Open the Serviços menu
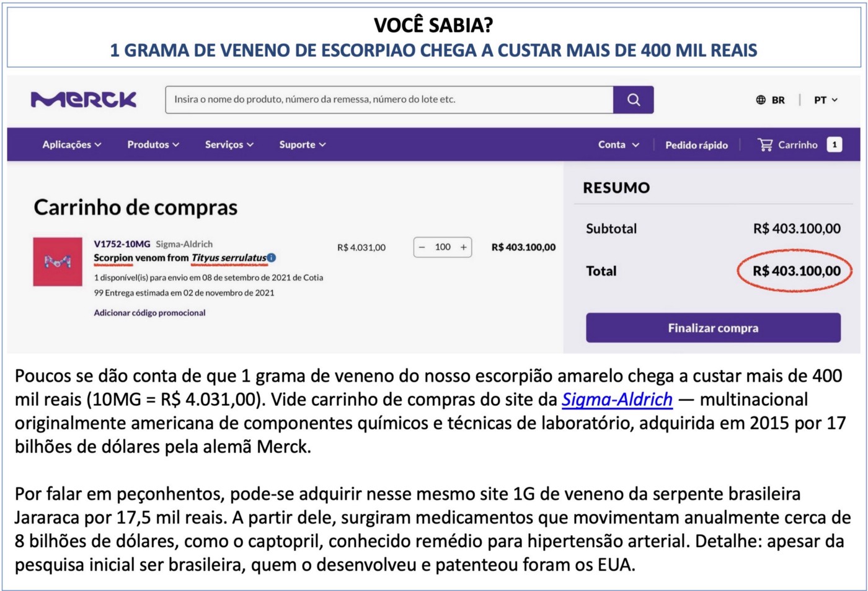Viewport: 868px width, 591px height. coord(229,145)
